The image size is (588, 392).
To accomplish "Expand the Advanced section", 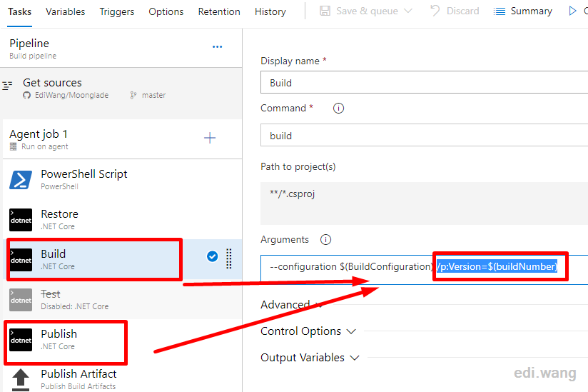I will click(291, 305).
